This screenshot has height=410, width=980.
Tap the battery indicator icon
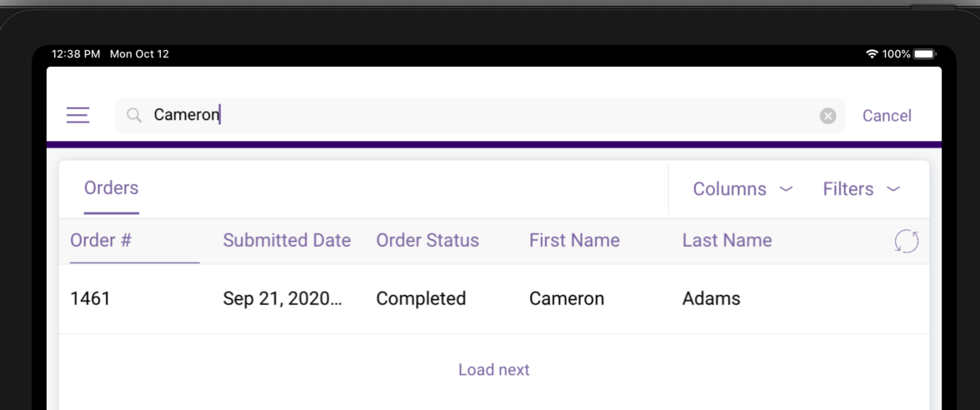(925, 54)
